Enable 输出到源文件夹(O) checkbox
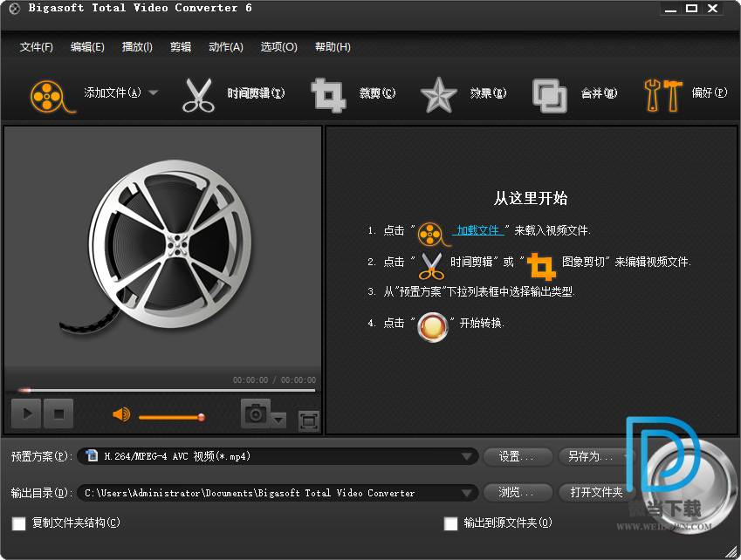741x560 pixels. [451, 523]
